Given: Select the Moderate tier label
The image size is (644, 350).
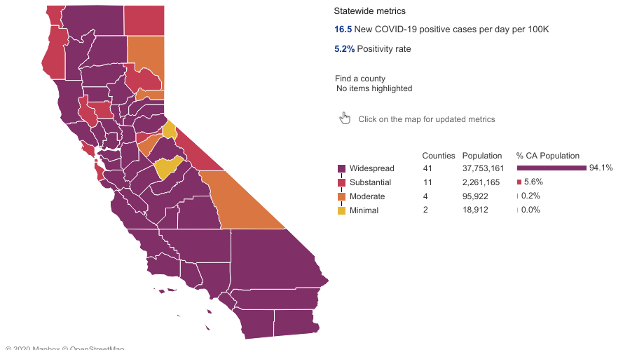Looking at the screenshot, I should pos(367,196).
